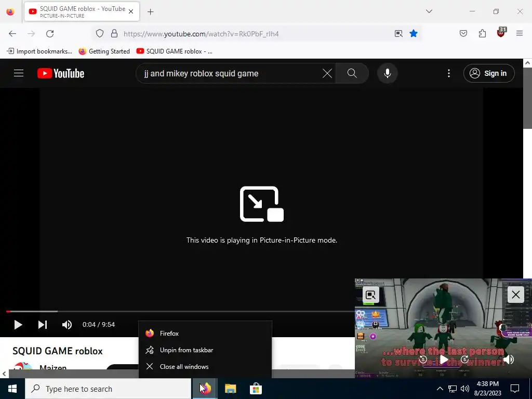
Task: Click the picture-in-picture placeholder icon
Action: click(262, 204)
